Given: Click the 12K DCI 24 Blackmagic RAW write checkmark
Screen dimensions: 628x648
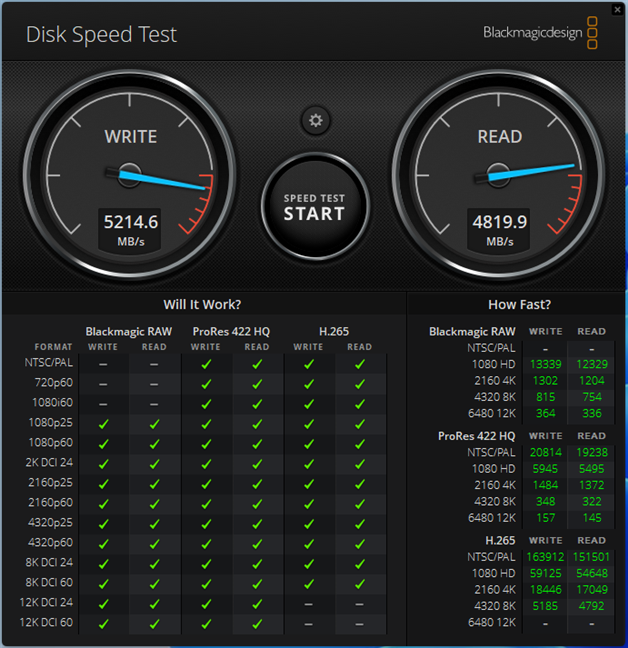Looking at the screenshot, I should pos(103,604).
